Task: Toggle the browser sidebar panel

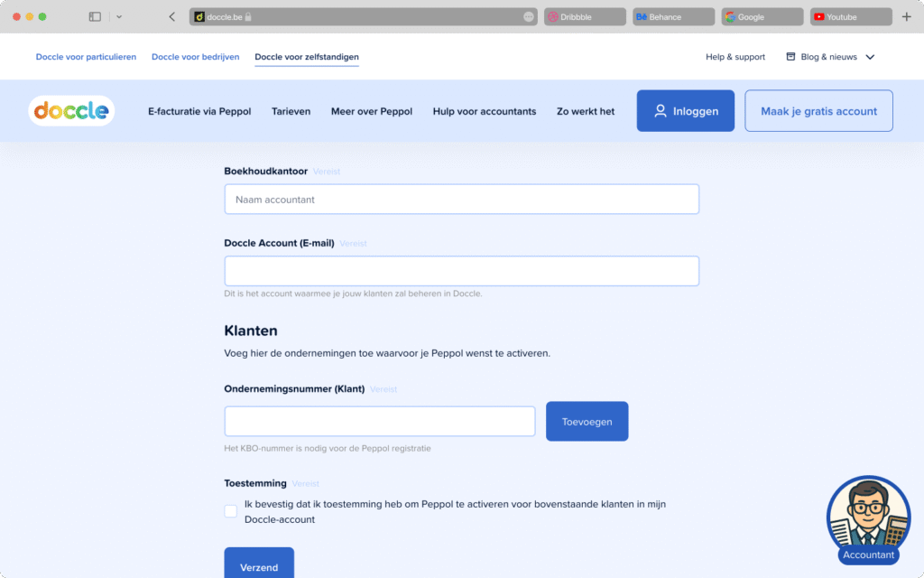Action: pos(93,15)
